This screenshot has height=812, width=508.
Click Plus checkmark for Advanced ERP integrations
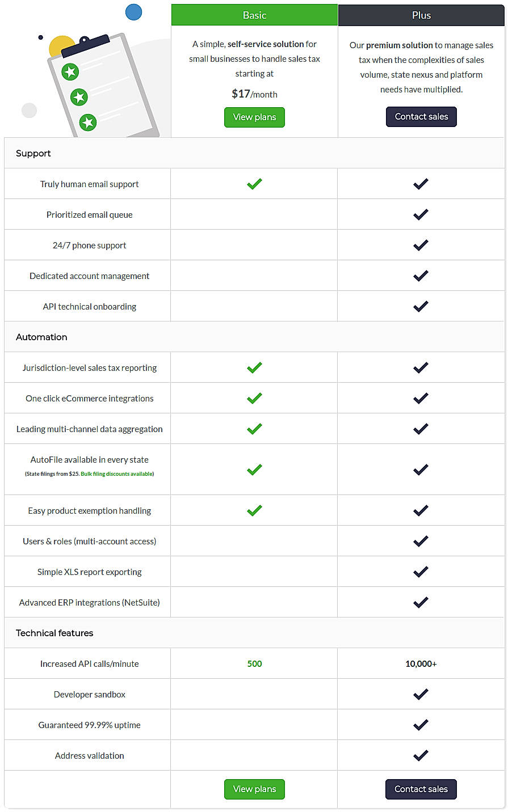(x=421, y=602)
